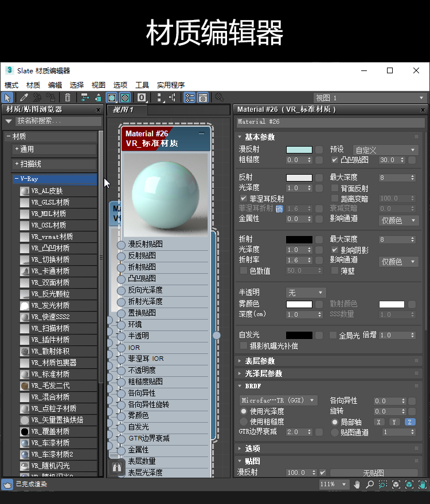Open the 预设 自定义 dropdown
Screen dimensions: 430x504
[386, 150]
